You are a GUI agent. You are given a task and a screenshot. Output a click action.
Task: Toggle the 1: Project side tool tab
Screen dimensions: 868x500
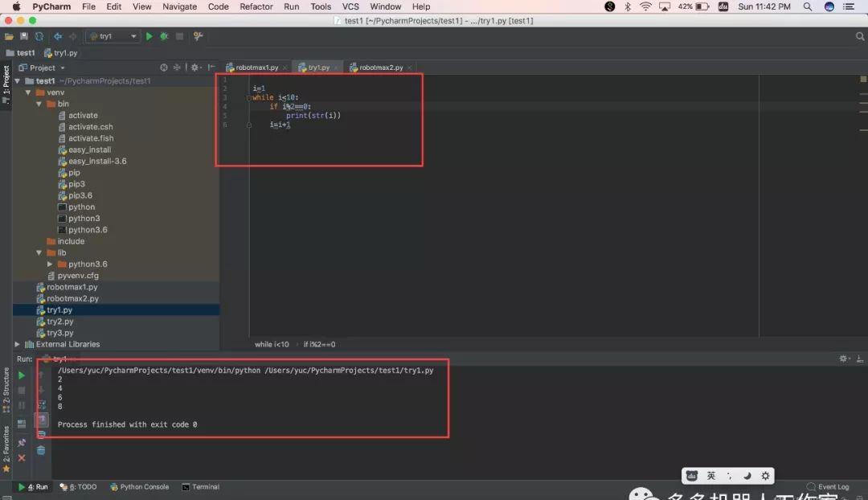tap(6, 84)
